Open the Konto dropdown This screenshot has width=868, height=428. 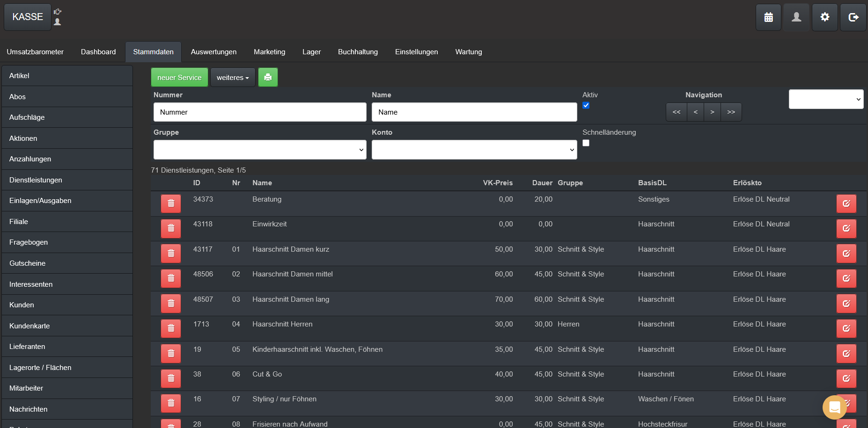[474, 150]
